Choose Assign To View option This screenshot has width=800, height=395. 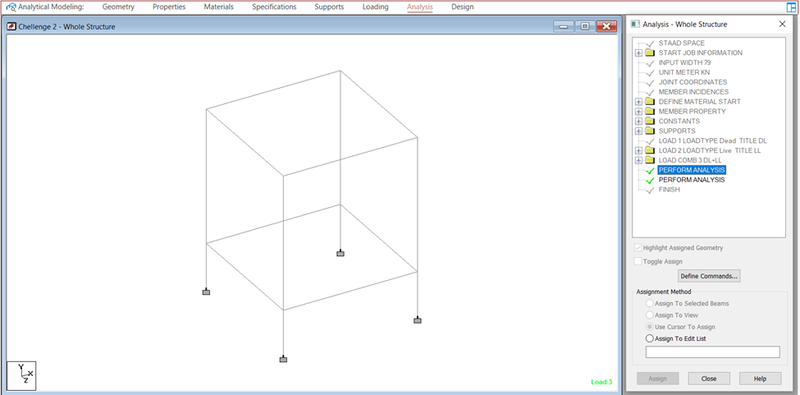pos(649,315)
